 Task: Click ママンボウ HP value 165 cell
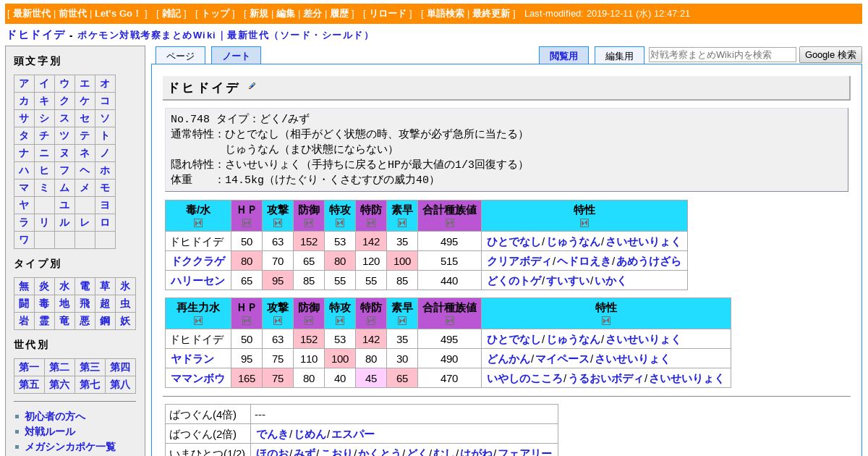[247, 379]
